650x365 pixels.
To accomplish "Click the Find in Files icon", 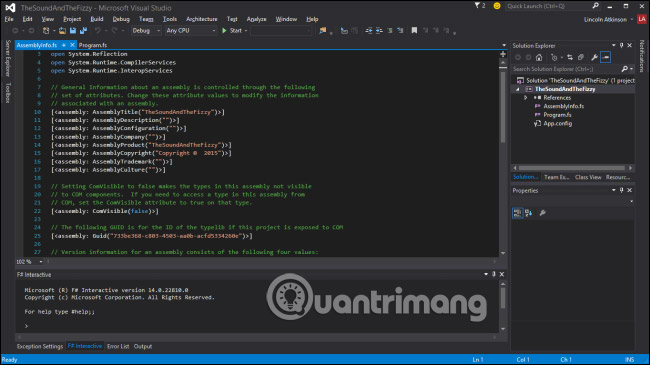I will (323, 30).
